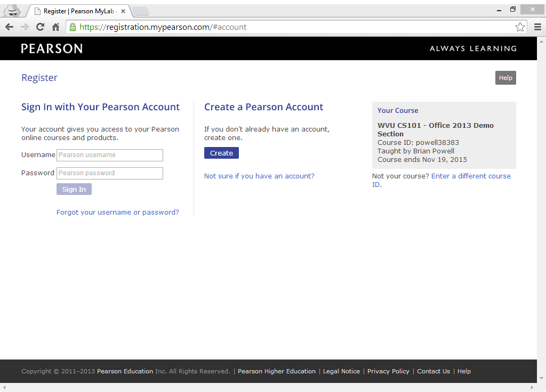Open Chrome hamburger menu
Viewport: 546px width, 392px height.
[x=537, y=27]
